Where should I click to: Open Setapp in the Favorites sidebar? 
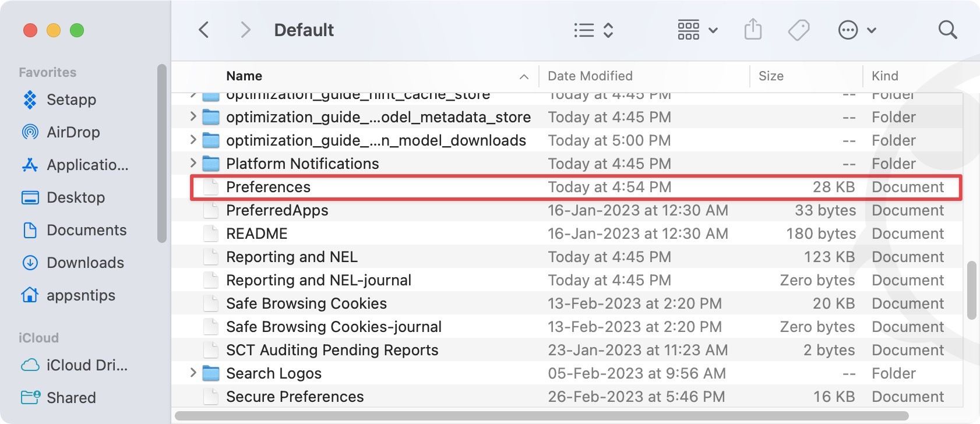click(x=71, y=100)
